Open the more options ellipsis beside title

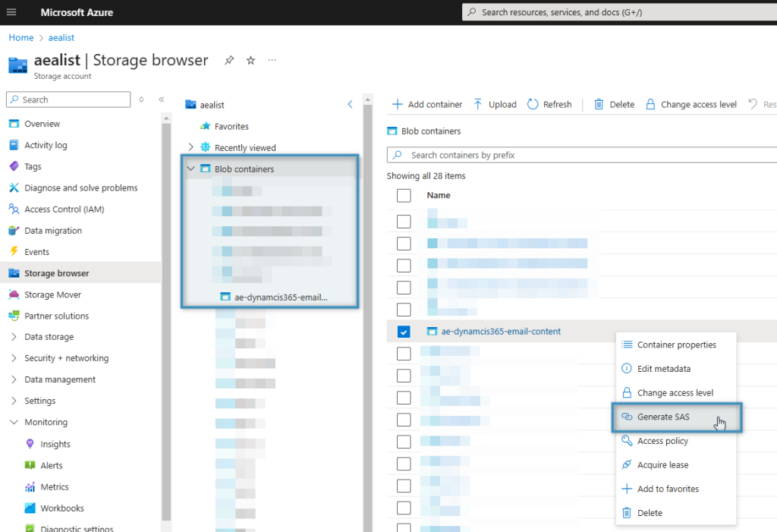click(x=272, y=61)
